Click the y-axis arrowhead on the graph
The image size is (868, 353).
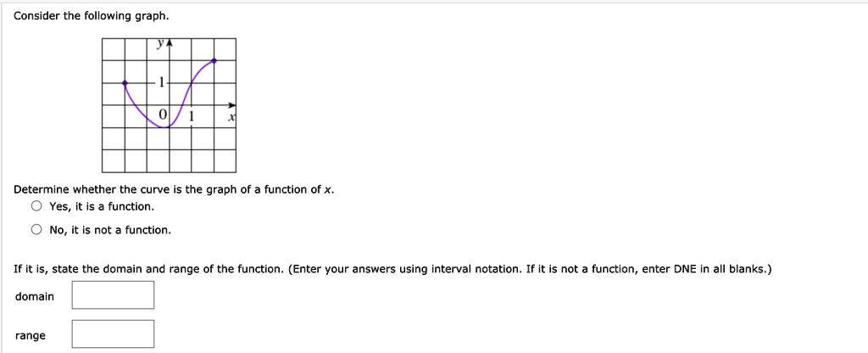point(170,44)
